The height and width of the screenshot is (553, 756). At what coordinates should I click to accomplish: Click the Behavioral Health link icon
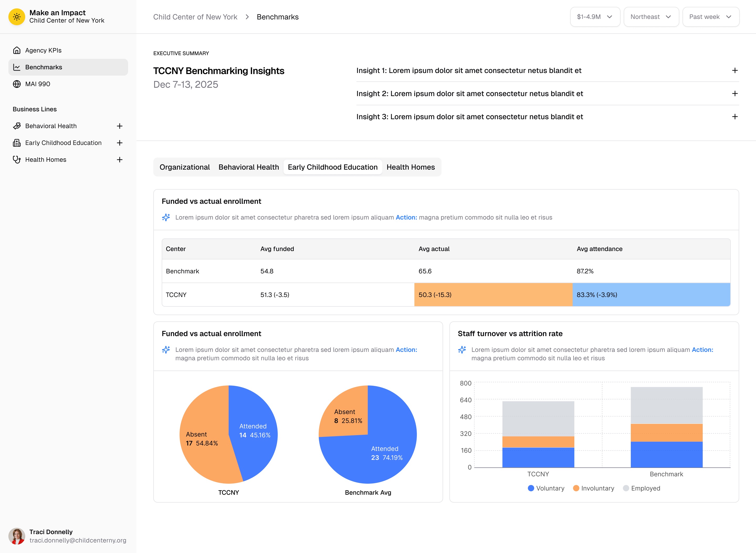17,126
